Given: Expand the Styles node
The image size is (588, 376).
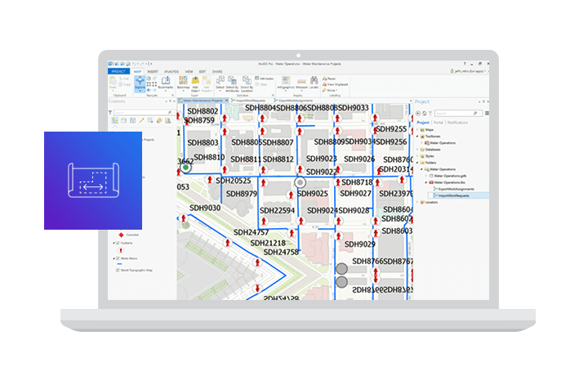Looking at the screenshot, I should click(417, 156).
